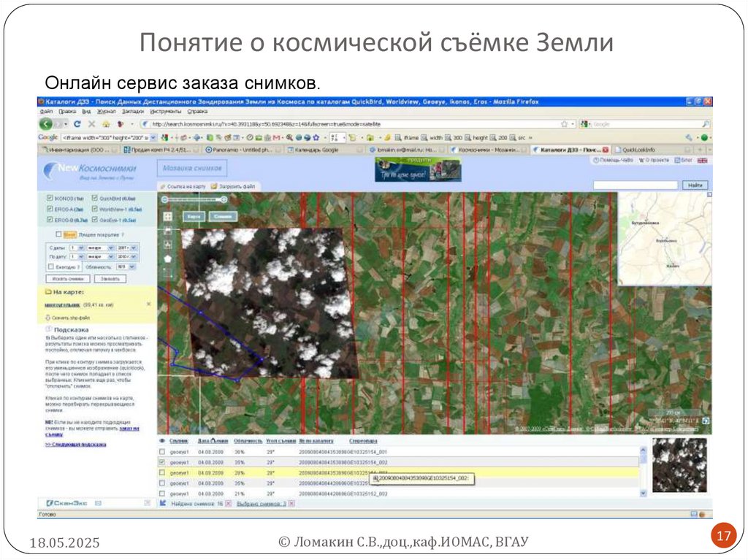Close the active Каталоги ДЗЗ tab
Image resolution: width=748 pixels, height=560 pixels.
point(606,150)
